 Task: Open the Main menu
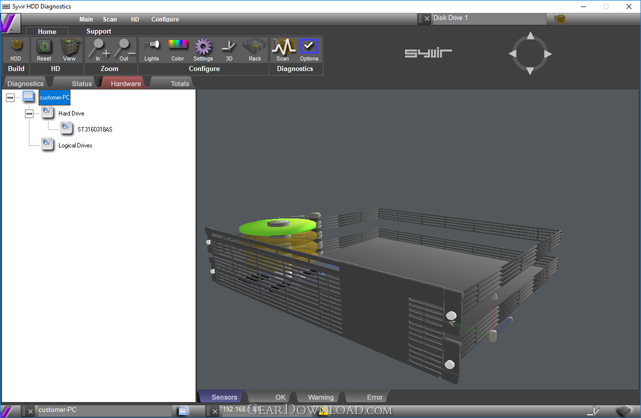click(x=86, y=19)
